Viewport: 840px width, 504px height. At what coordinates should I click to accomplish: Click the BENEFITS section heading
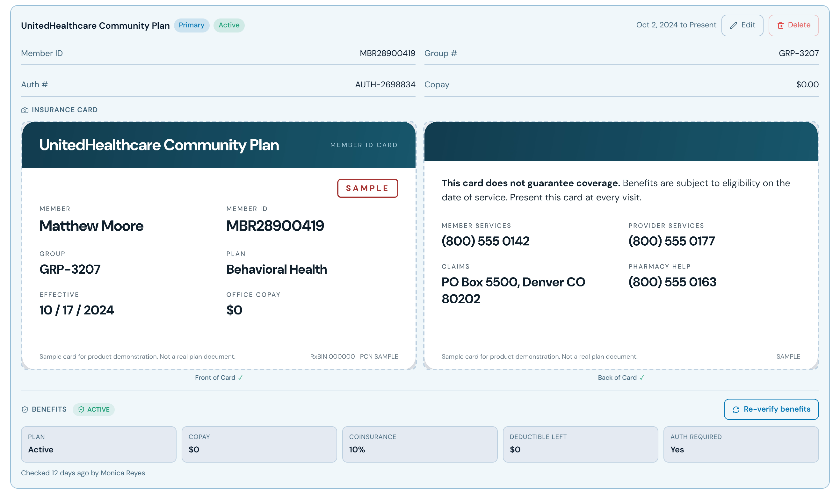[49, 409]
